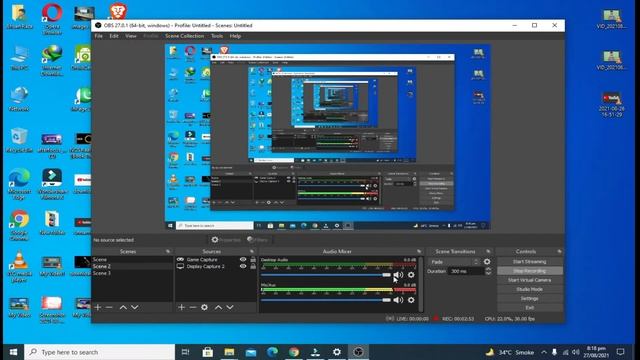Open Mic/Aux audio settings gear
640x360 pixels.
point(411,300)
